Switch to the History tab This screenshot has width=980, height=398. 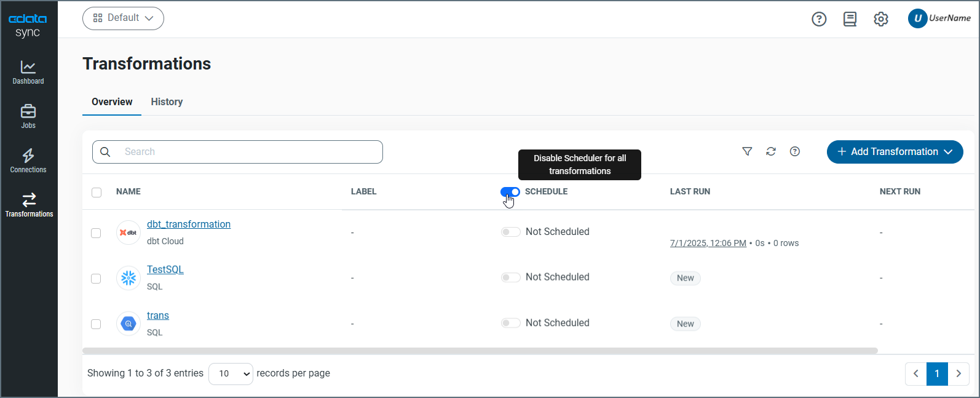(167, 102)
